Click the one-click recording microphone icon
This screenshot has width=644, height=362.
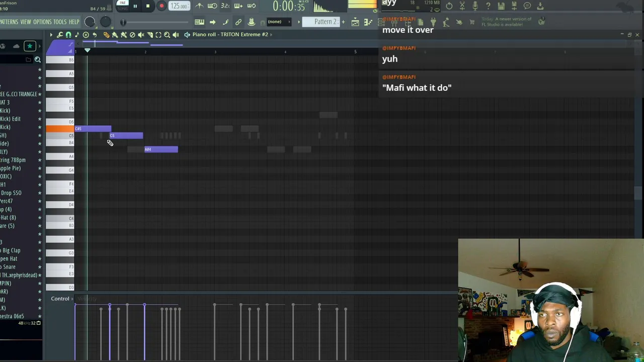pos(475,6)
